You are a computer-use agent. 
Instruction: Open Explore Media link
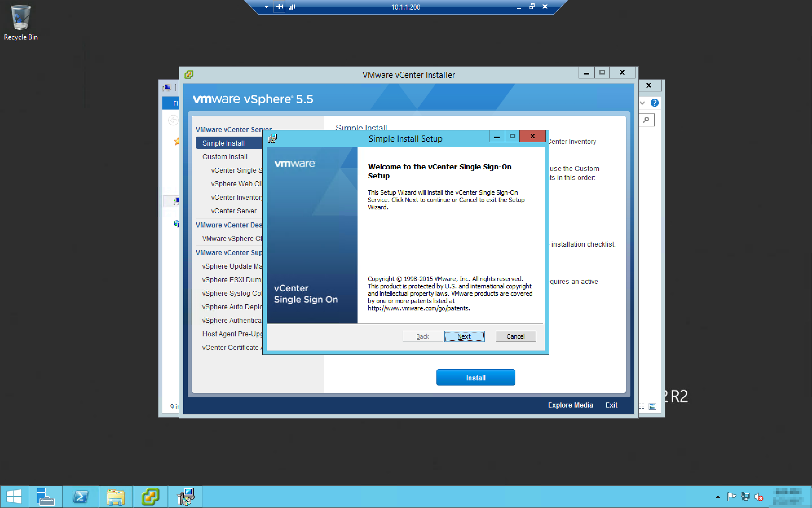(x=570, y=405)
